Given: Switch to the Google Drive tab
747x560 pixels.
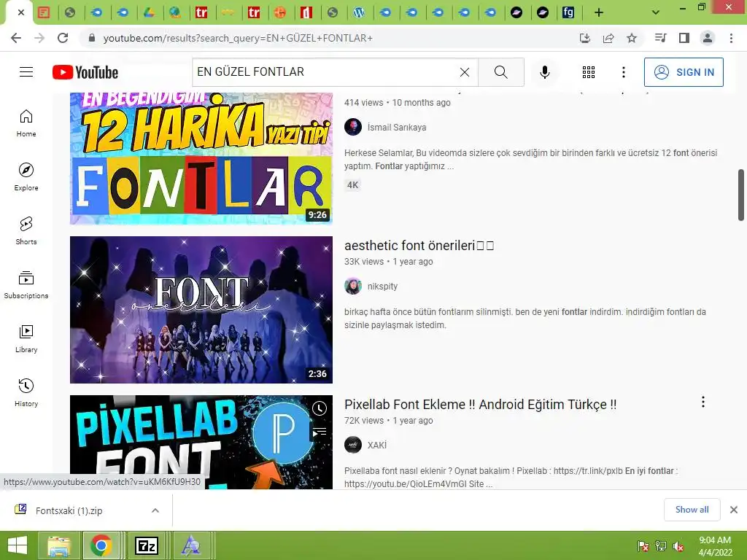Looking at the screenshot, I should point(149,13).
